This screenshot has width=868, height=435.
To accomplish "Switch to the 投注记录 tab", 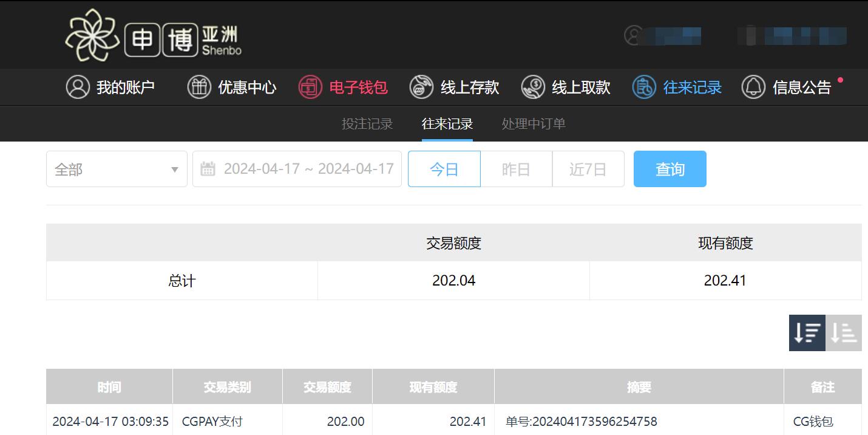I will pyautogui.click(x=367, y=124).
